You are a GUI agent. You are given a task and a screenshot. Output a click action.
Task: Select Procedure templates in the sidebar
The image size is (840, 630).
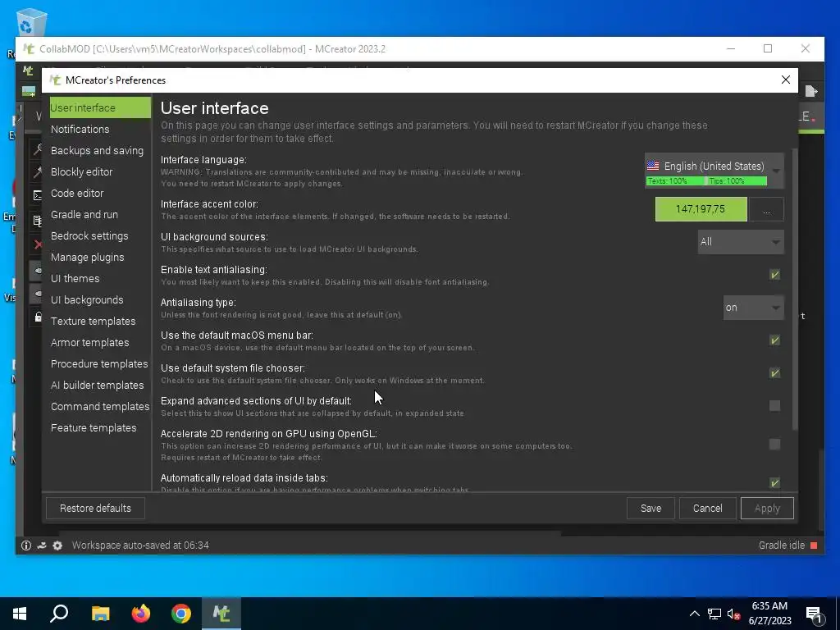click(x=99, y=364)
